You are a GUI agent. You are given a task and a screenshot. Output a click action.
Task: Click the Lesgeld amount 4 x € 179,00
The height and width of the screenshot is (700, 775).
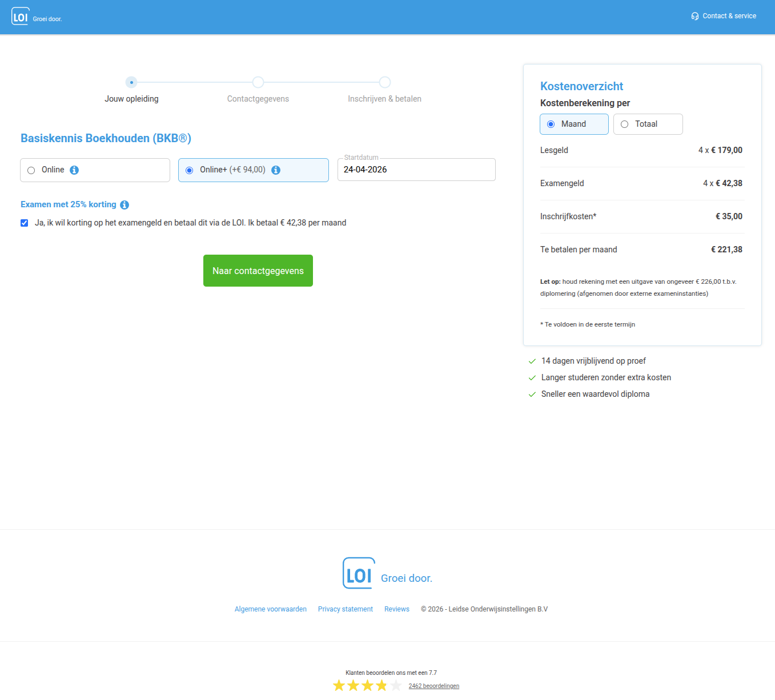[720, 150]
